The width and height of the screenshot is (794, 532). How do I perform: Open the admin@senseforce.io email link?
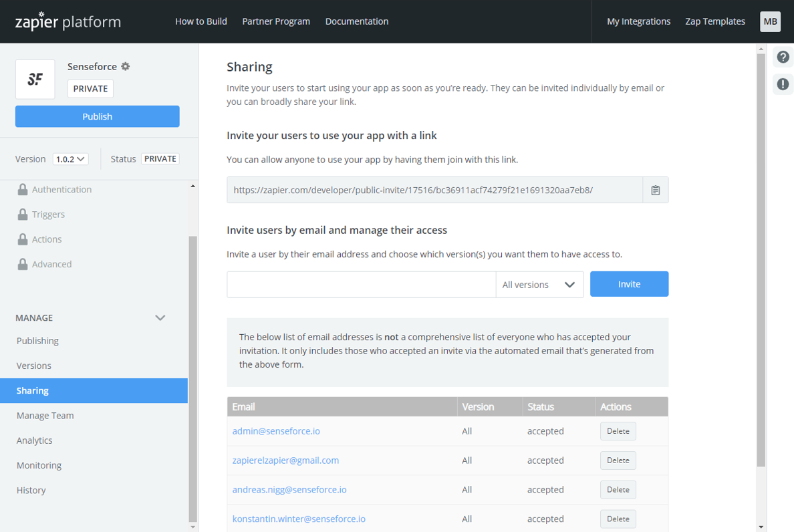coord(276,431)
